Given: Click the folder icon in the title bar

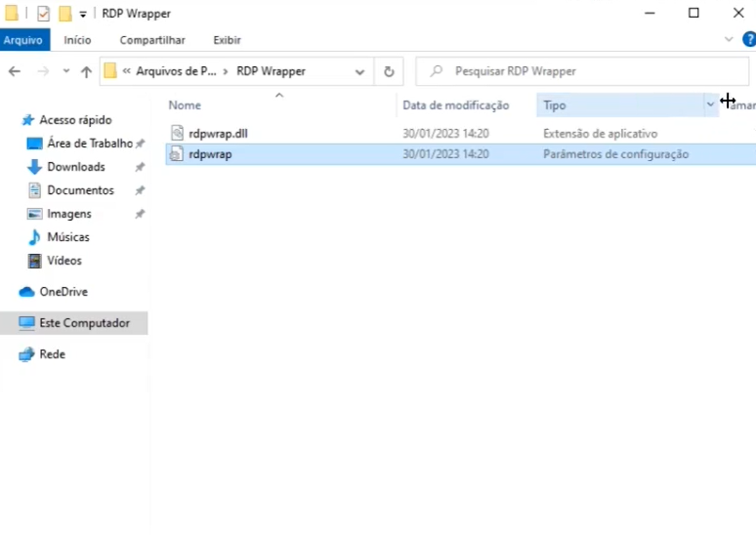Looking at the screenshot, I should pos(12,13).
